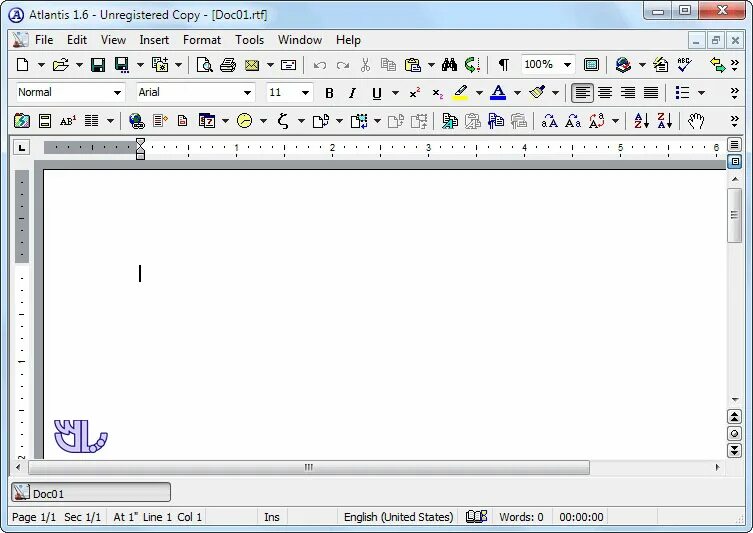
Task: Open the File menu
Action: [44, 40]
